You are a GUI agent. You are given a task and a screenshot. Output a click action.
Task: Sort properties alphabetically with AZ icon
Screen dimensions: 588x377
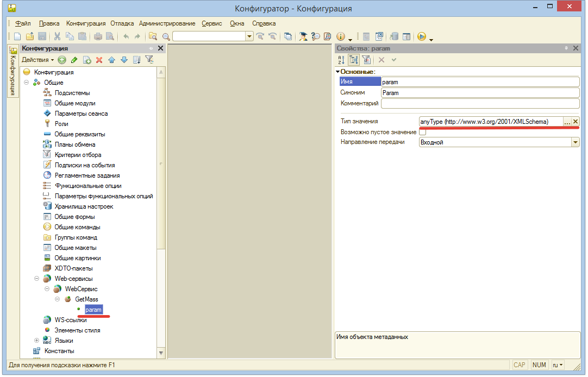(341, 60)
